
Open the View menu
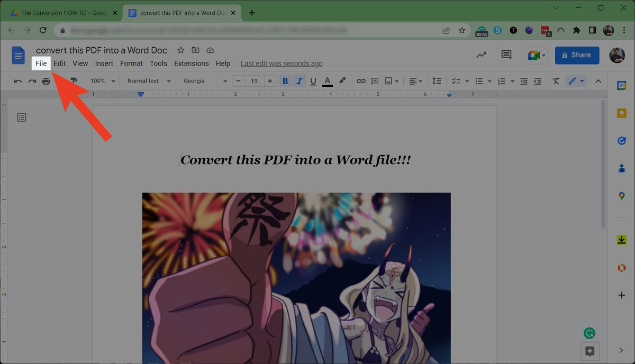(80, 63)
